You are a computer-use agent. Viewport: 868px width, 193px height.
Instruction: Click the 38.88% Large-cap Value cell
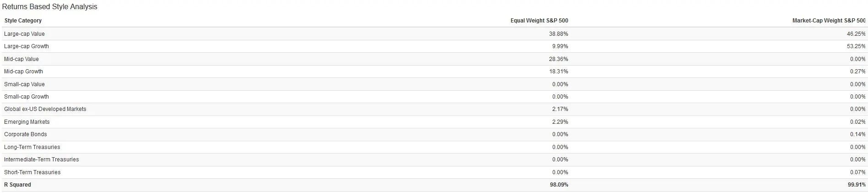(558, 34)
